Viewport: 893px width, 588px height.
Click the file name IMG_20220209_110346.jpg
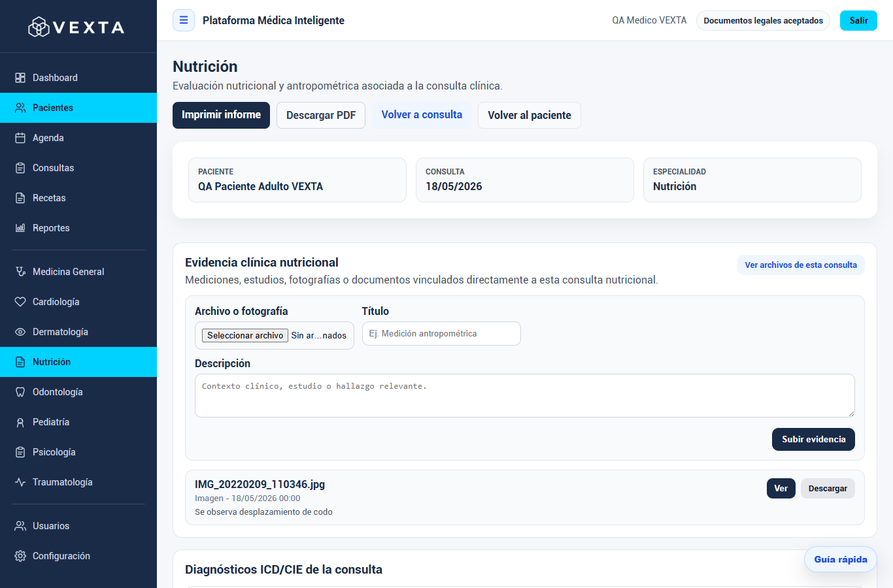click(260, 484)
